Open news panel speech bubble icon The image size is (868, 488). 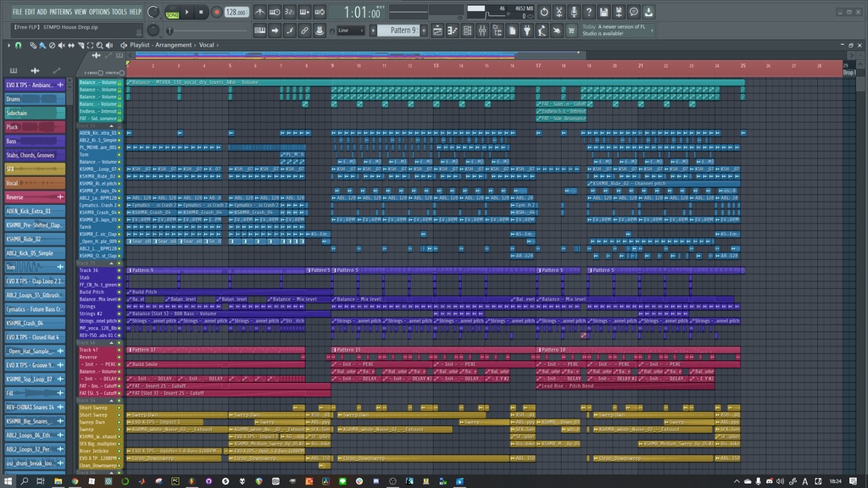click(634, 12)
